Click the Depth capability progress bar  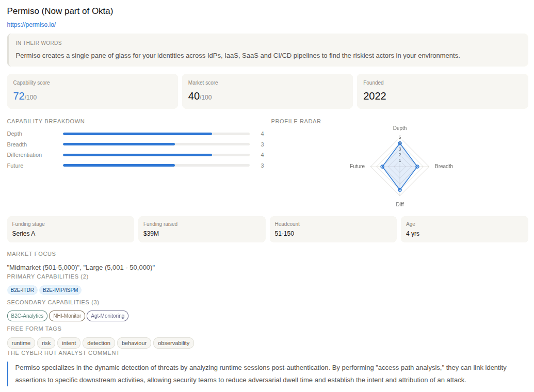pyautogui.click(x=156, y=134)
